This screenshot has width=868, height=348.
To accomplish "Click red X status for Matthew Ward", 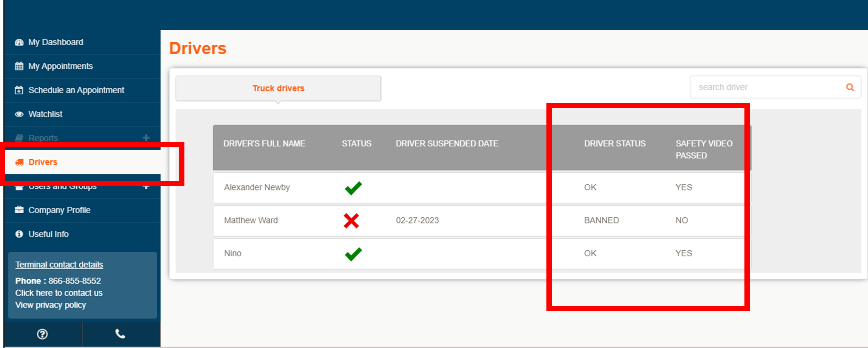I will point(351,220).
